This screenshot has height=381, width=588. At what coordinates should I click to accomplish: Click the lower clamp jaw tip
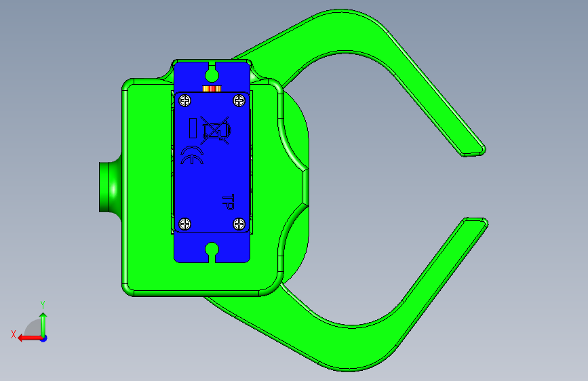(x=476, y=223)
